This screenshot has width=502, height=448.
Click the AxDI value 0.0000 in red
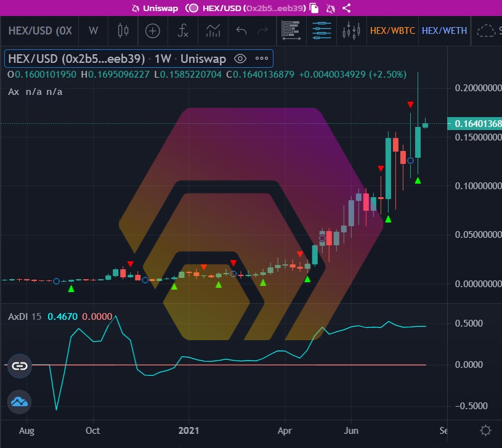[97, 317]
